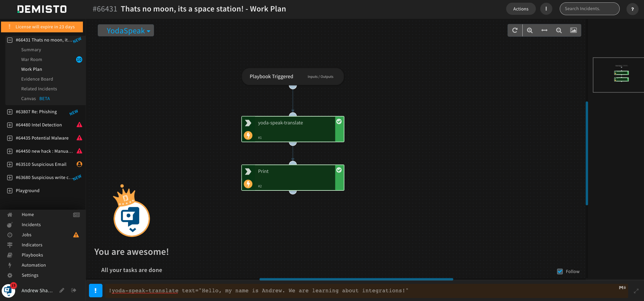Go to Automation page
The width and height of the screenshot is (644, 301).
34,265
